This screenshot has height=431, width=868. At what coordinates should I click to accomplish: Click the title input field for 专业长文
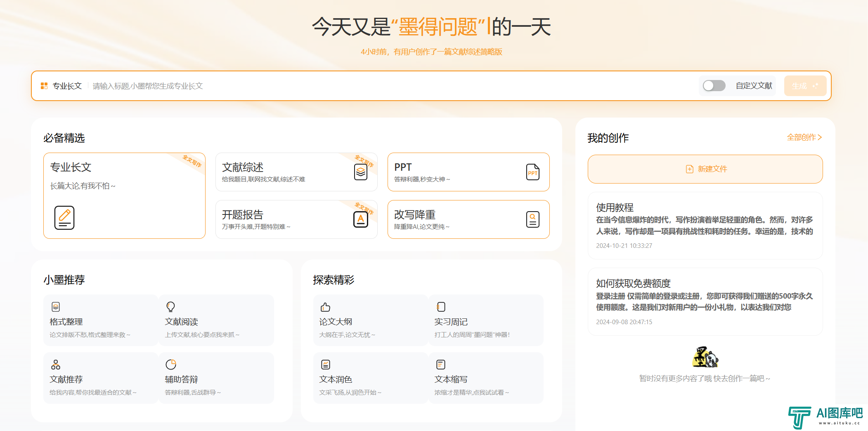tap(392, 86)
